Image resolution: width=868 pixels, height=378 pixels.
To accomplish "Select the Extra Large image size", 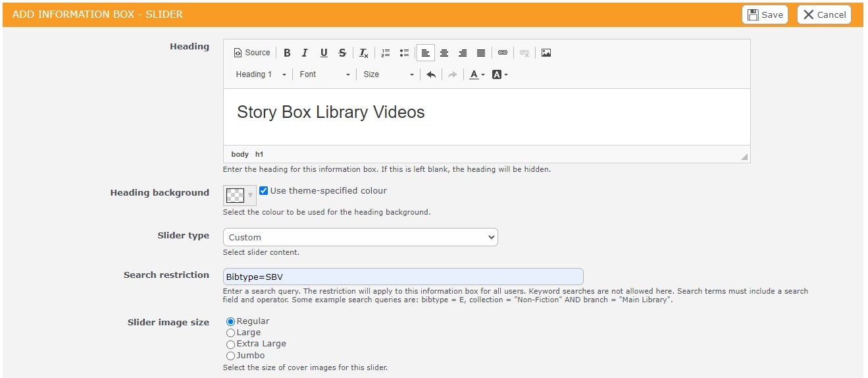I will [230, 344].
